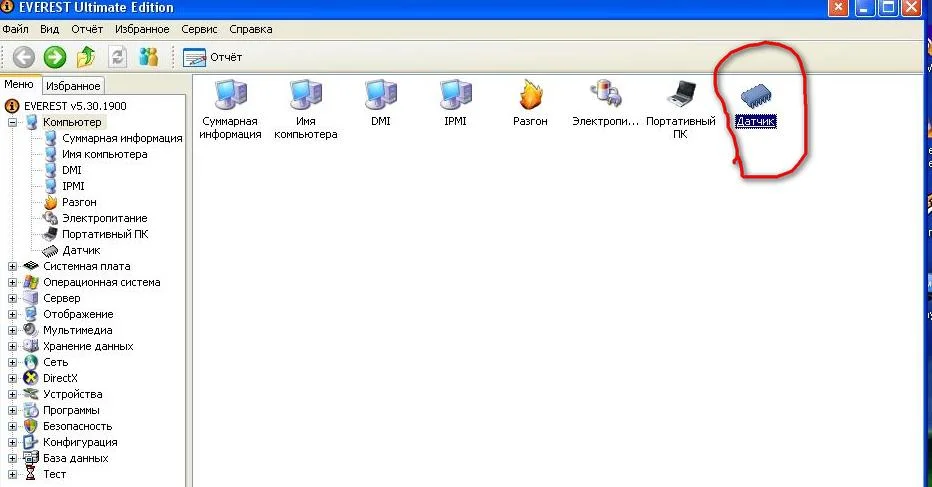Select Датчик in the left tree
The image size is (932, 487).
[81, 250]
